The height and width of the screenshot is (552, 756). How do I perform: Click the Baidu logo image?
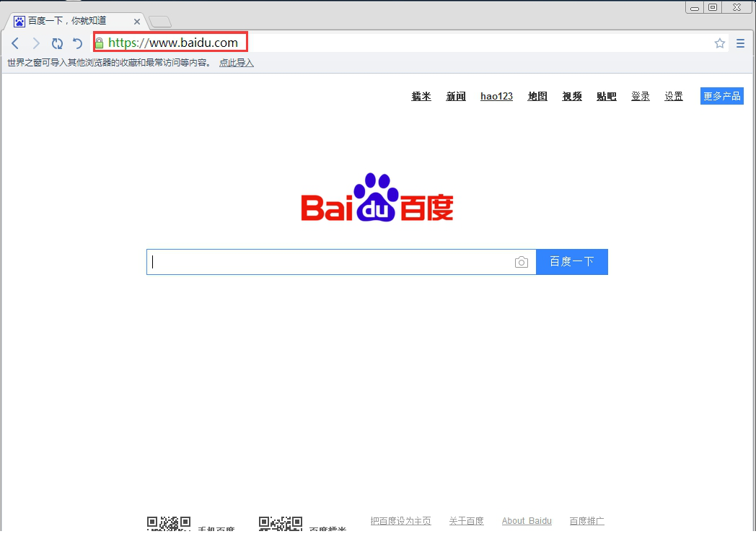coord(377,197)
